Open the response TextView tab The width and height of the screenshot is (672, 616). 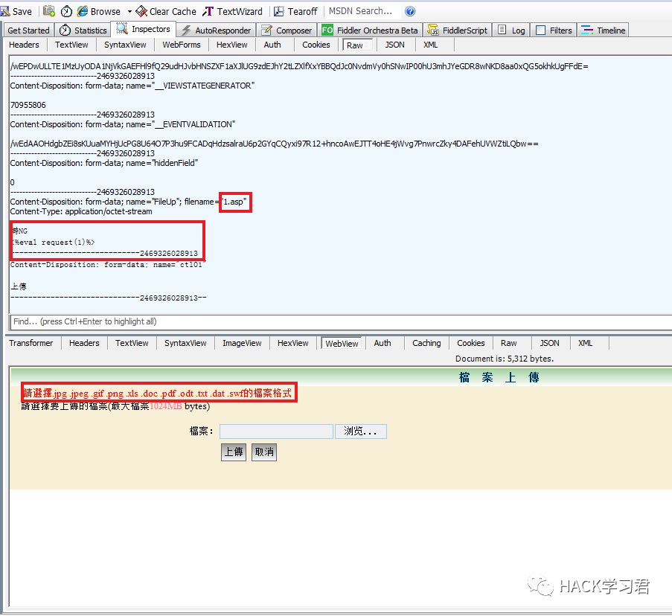(132, 343)
